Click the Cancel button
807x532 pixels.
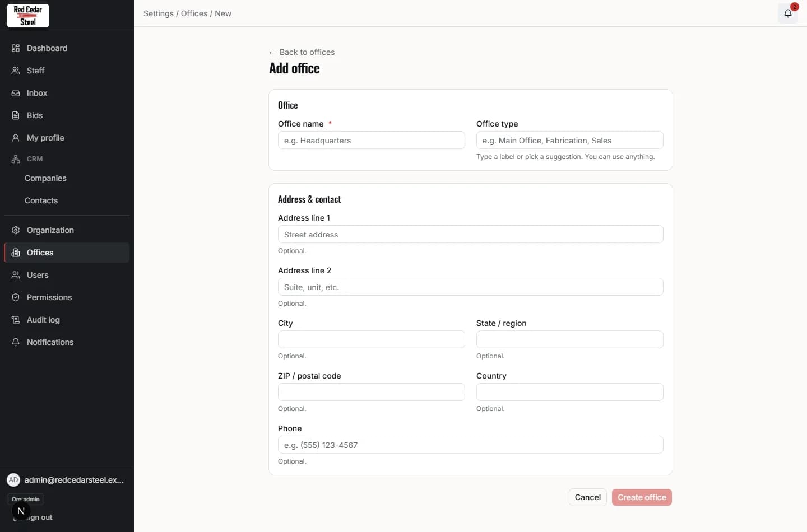(x=587, y=497)
